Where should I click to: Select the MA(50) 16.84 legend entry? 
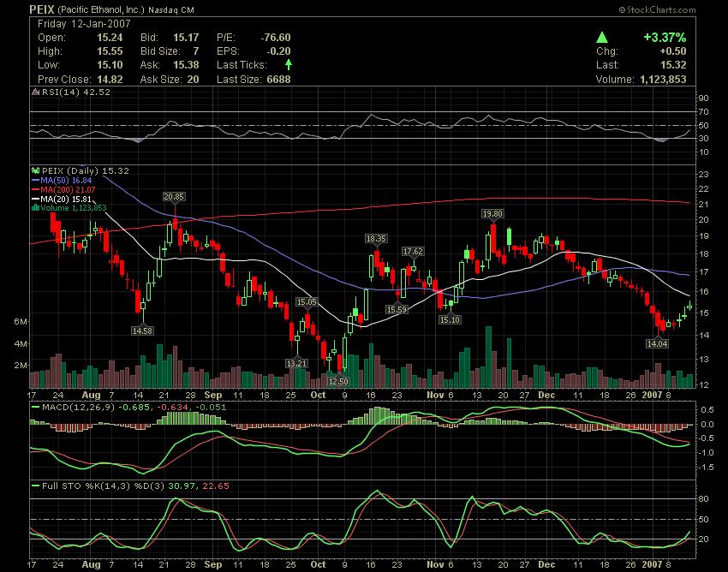[x=62, y=180]
